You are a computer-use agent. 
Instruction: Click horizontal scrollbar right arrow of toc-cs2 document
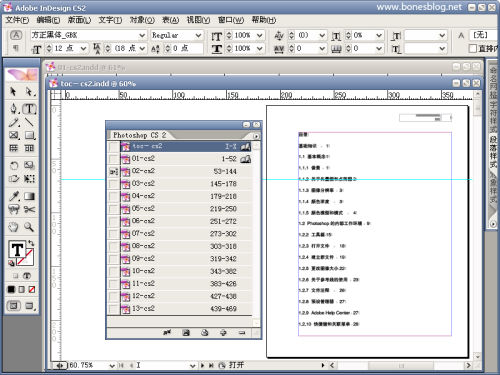[x=468, y=366]
